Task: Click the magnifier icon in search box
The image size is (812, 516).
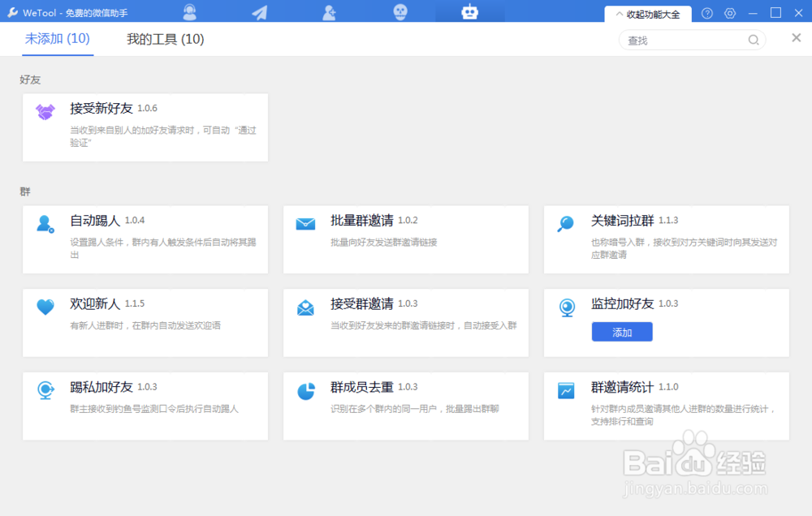Action: tap(754, 40)
